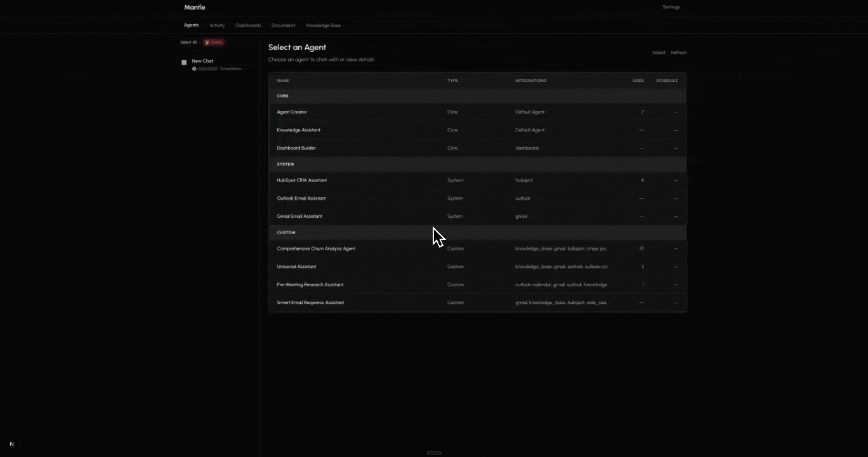Switch to the Documents tab
Viewport: 868px width, 457px height.
(x=283, y=25)
